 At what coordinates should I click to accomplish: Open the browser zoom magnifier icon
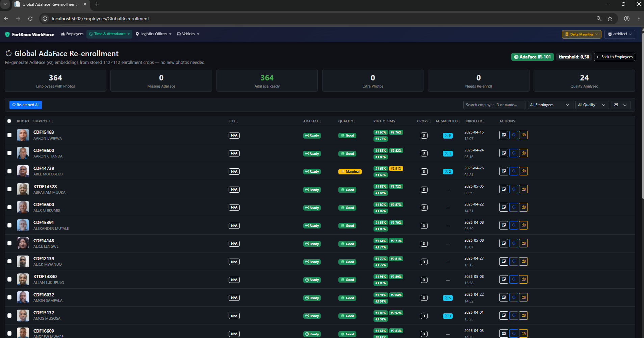599,19
